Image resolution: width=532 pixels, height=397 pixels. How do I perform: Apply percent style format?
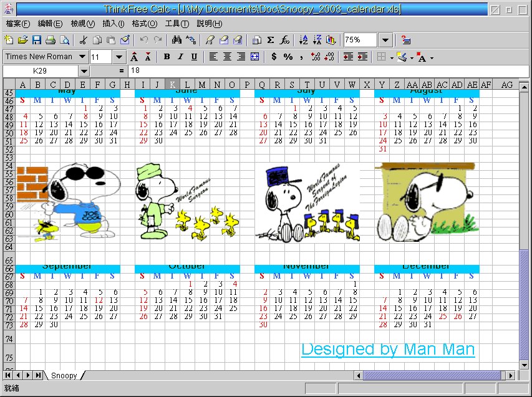pyautogui.click(x=288, y=57)
